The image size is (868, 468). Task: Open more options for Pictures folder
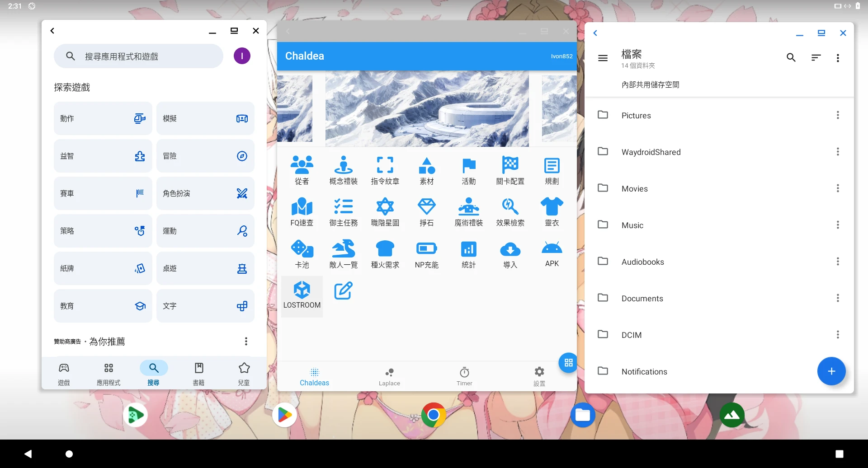pos(837,115)
